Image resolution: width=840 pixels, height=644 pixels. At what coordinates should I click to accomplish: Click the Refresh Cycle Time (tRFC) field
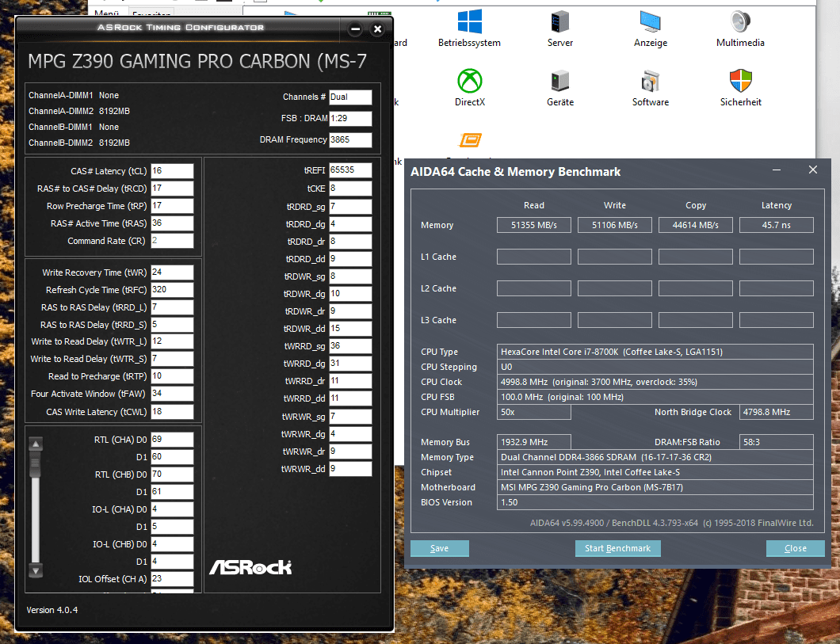click(x=172, y=290)
